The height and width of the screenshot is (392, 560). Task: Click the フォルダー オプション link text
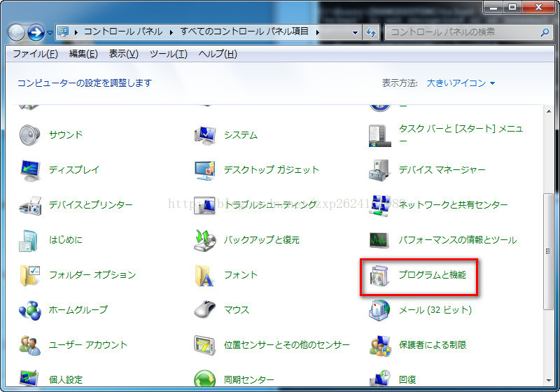pos(92,274)
